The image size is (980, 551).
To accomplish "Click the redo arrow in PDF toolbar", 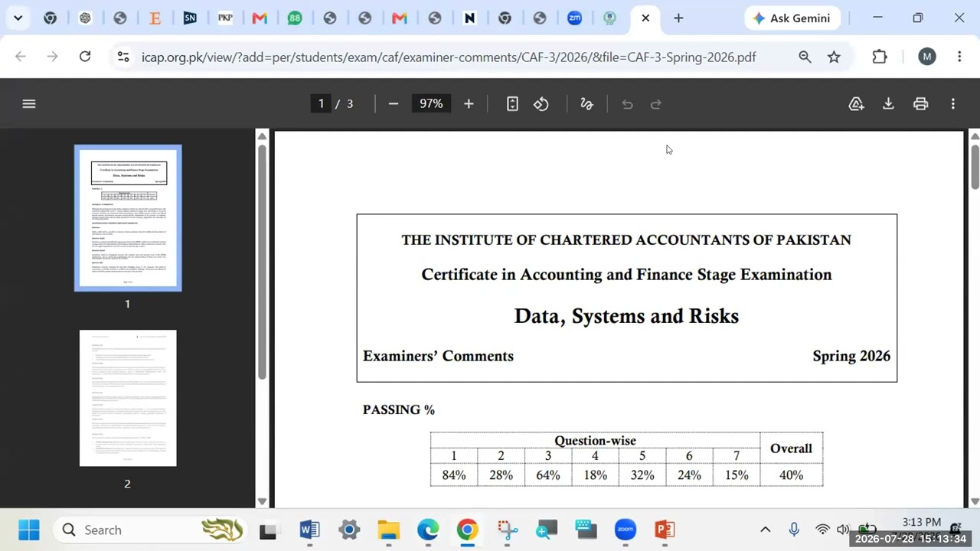I will point(656,104).
